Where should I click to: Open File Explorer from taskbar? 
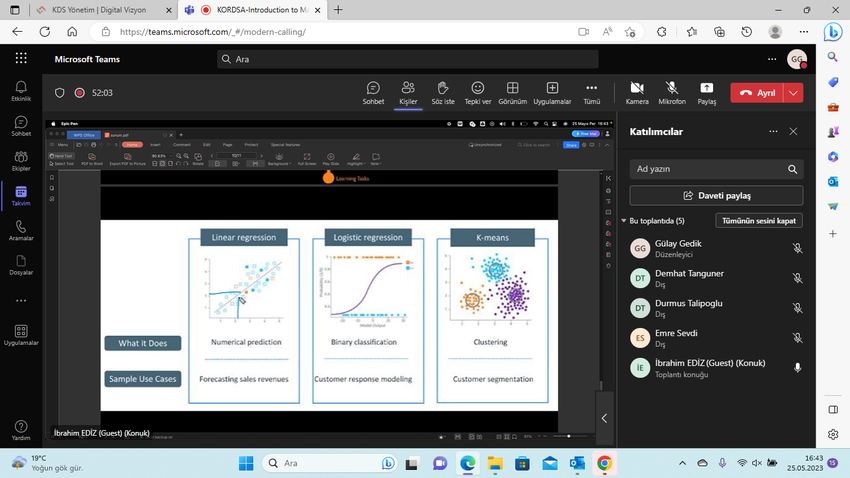click(x=495, y=463)
